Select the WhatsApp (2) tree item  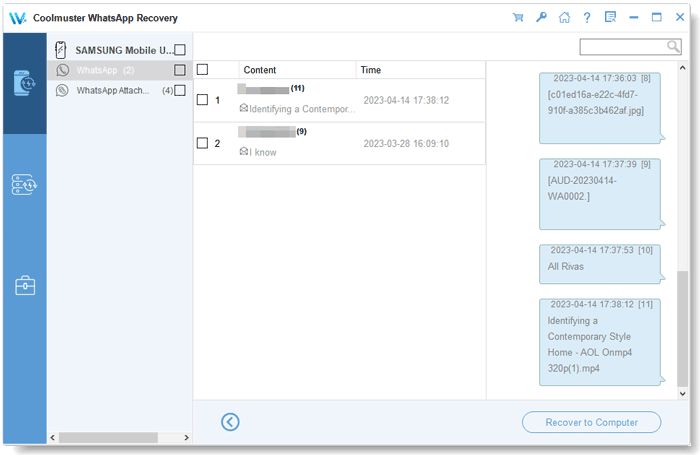click(x=105, y=70)
